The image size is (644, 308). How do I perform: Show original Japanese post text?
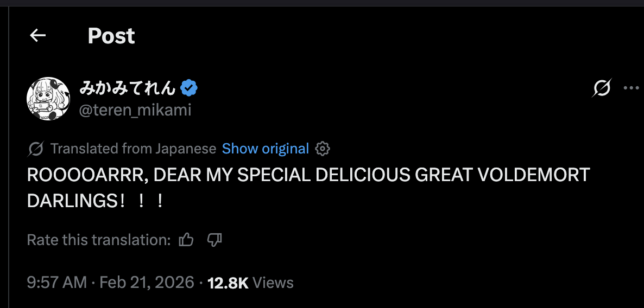(266, 149)
